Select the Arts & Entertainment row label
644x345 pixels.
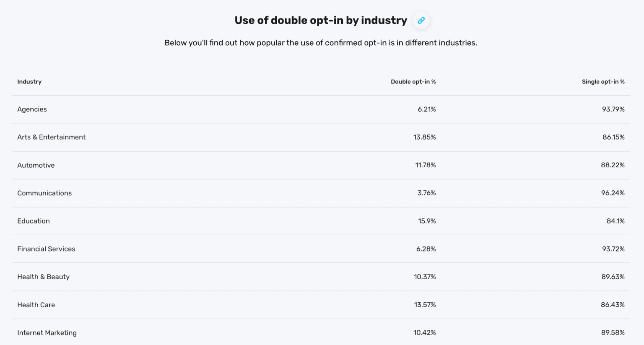[x=51, y=137]
